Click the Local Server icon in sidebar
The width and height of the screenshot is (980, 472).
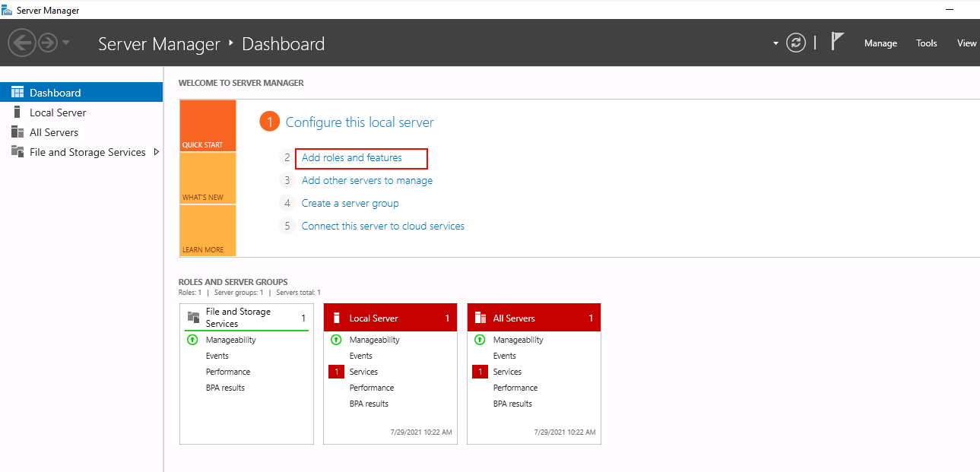pos(17,112)
